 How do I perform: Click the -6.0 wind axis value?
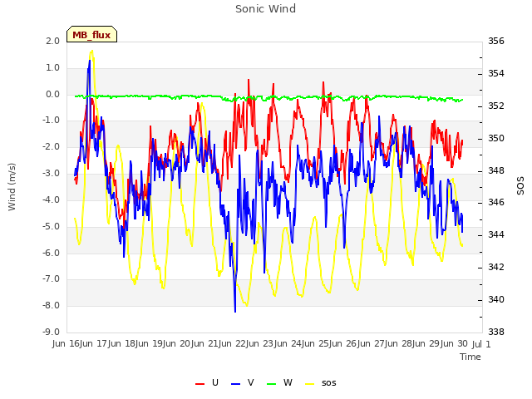pos(52,253)
